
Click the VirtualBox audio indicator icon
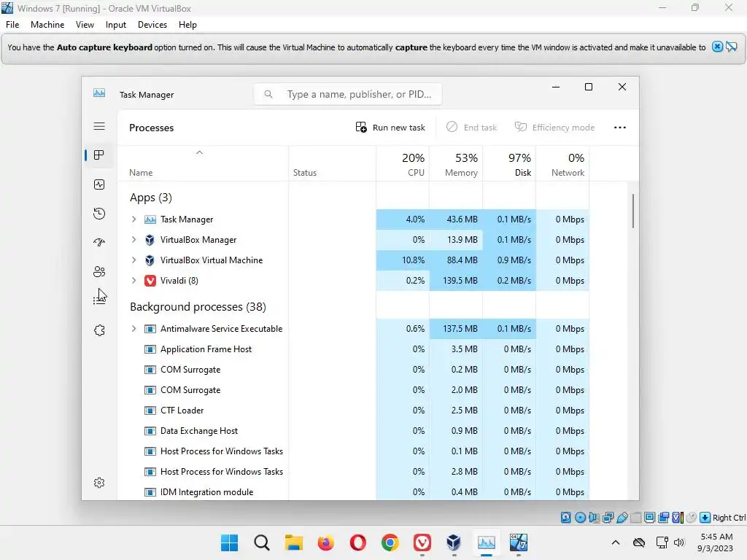594,517
